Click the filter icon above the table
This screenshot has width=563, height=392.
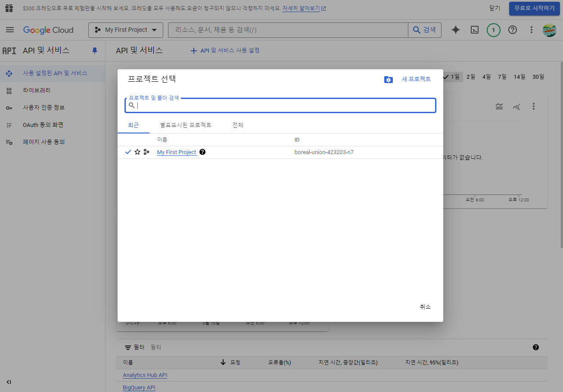[128, 347]
